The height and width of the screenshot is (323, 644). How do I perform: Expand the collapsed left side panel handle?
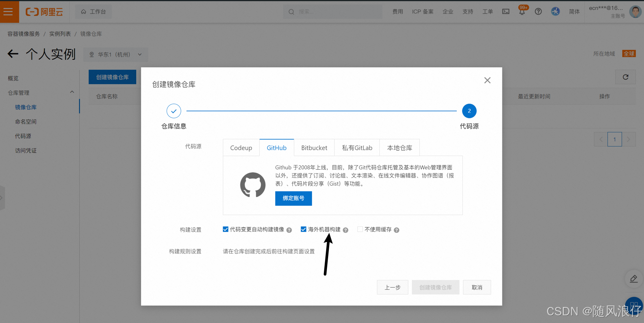[2, 198]
